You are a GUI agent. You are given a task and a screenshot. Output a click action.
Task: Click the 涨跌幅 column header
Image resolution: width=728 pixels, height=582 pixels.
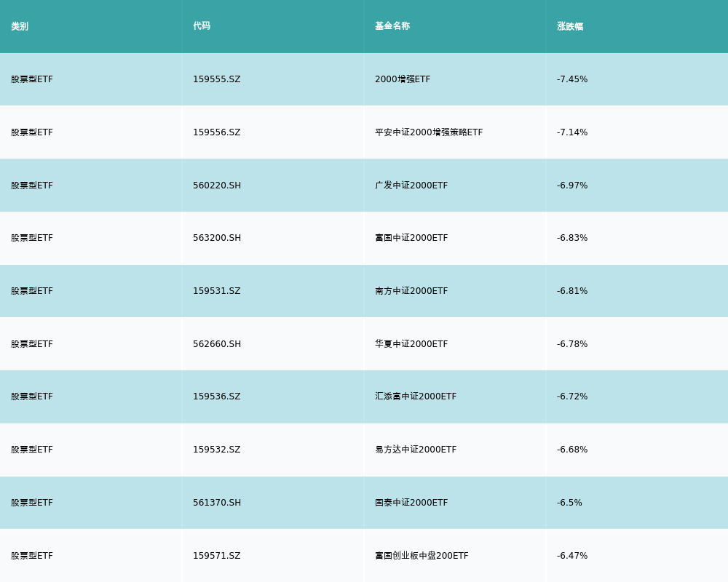[570, 26]
